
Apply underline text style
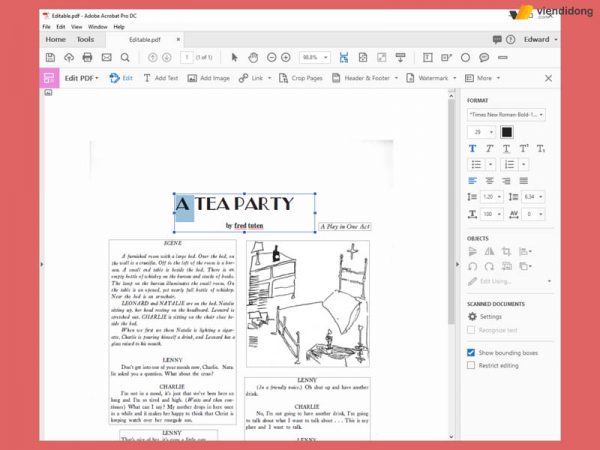(506, 148)
